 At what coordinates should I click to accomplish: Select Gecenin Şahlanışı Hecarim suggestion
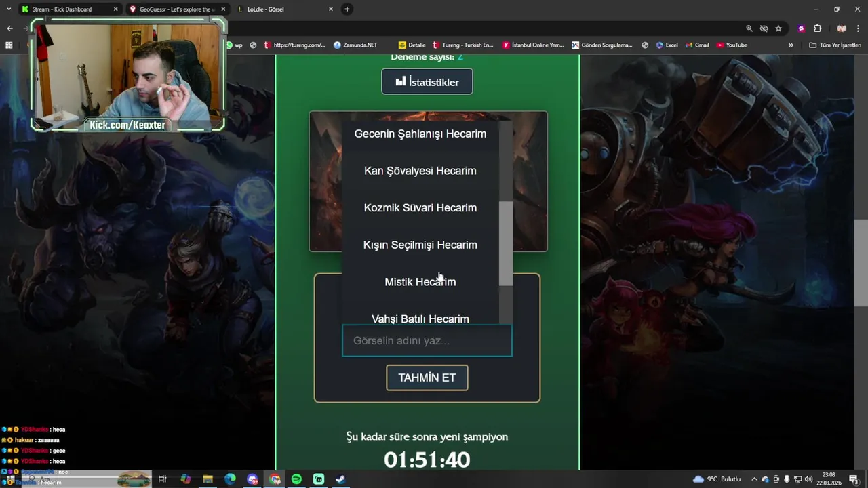[x=420, y=134]
